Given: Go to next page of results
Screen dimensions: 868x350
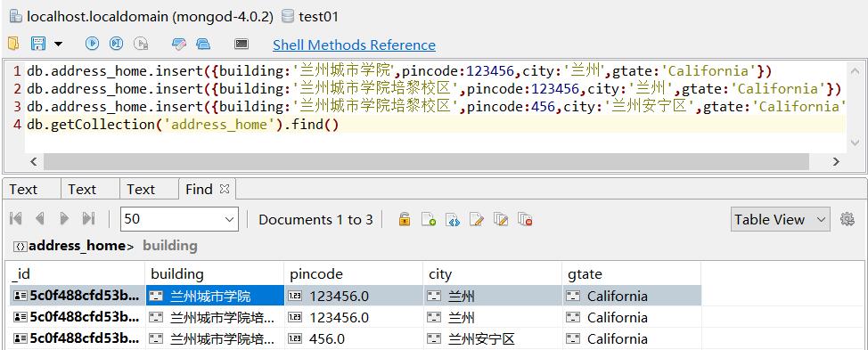Looking at the screenshot, I should [x=64, y=219].
